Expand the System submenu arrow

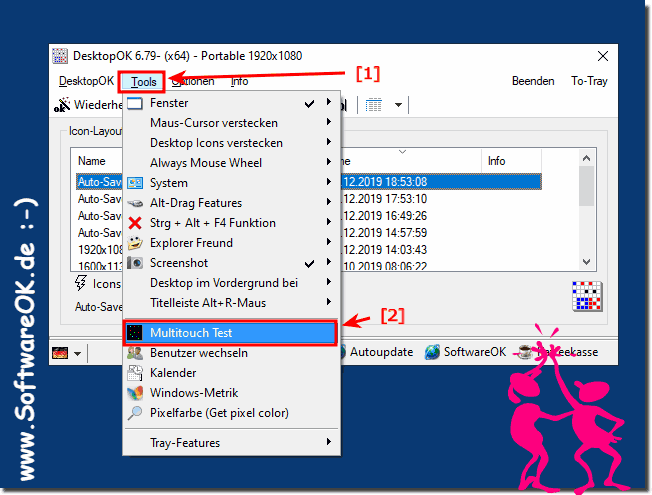coord(329,181)
